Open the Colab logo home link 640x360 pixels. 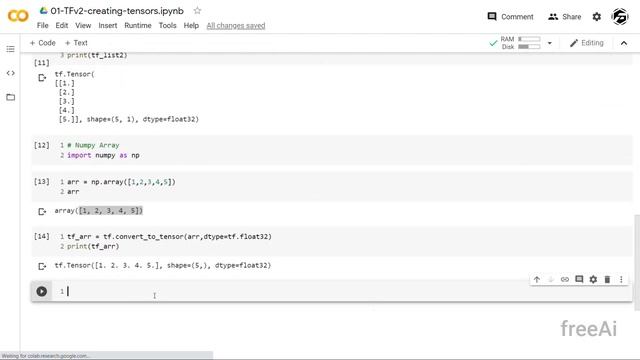[x=18, y=16]
